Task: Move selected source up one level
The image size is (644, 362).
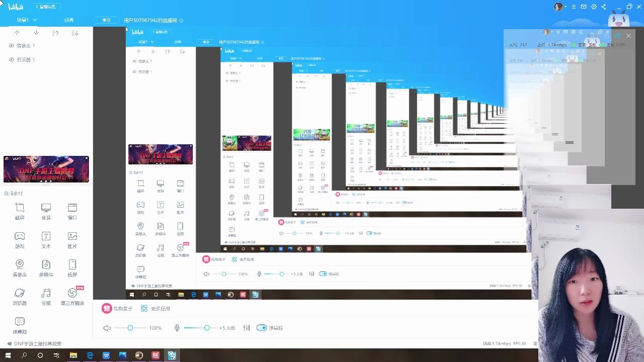Action: click(17, 33)
